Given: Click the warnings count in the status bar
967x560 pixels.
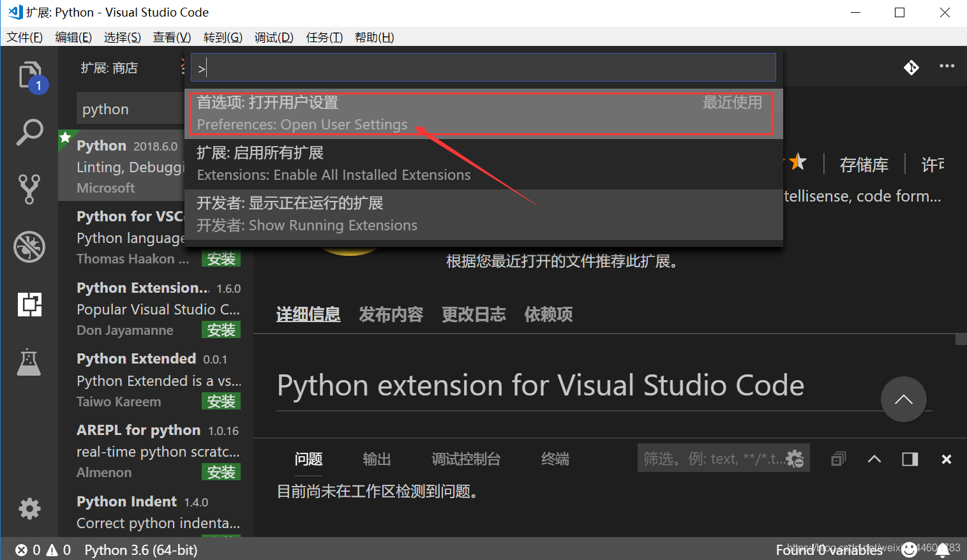Looking at the screenshot, I should tap(59, 550).
